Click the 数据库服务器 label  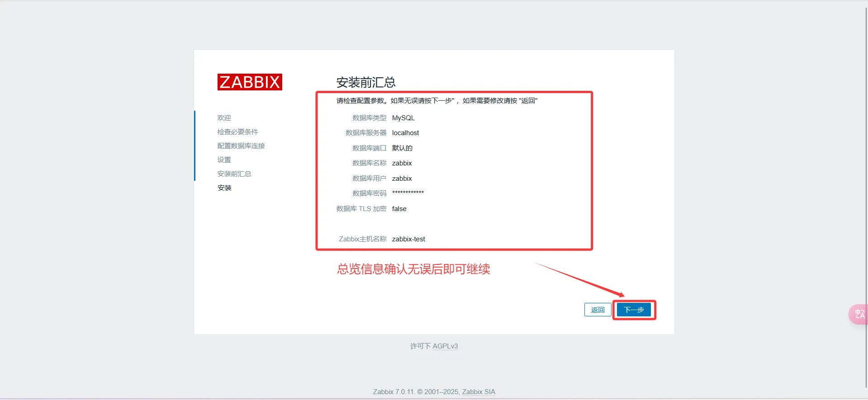click(366, 133)
